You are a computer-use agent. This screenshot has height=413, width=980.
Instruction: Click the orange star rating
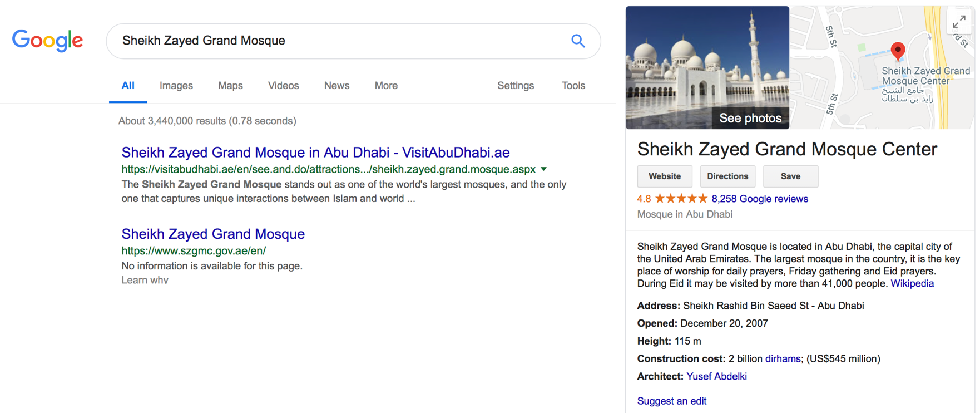pyautogui.click(x=681, y=199)
